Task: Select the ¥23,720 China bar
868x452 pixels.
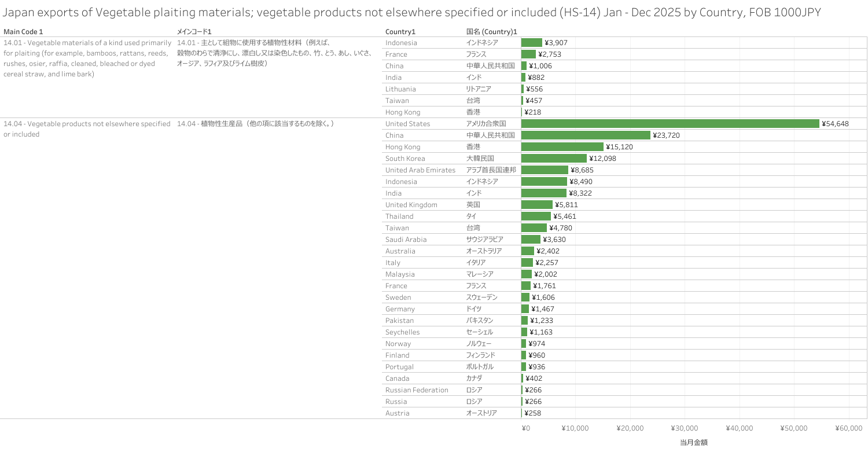Action: click(x=586, y=135)
